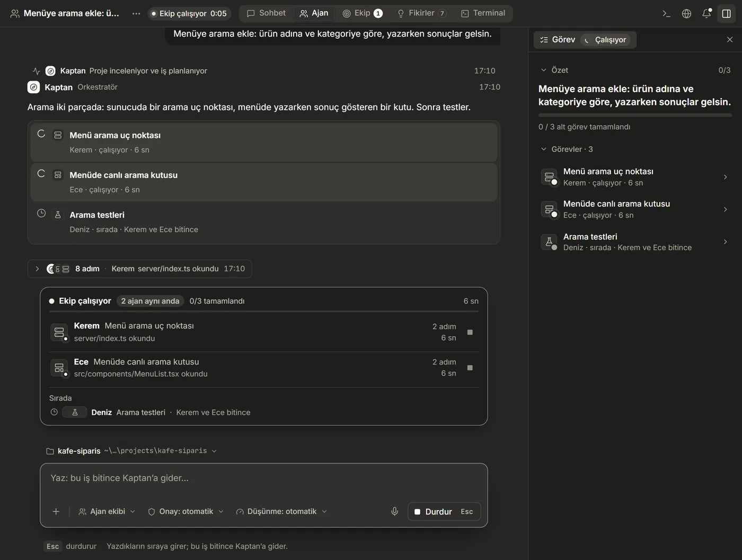Toggle the right side panel layout icon

(x=727, y=14)
